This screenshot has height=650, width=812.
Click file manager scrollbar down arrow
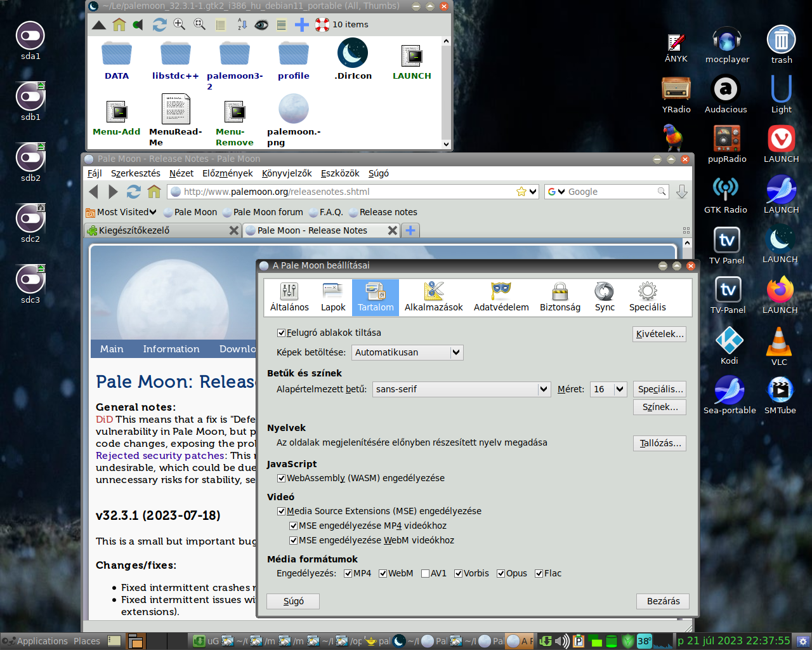click(446, 144)
